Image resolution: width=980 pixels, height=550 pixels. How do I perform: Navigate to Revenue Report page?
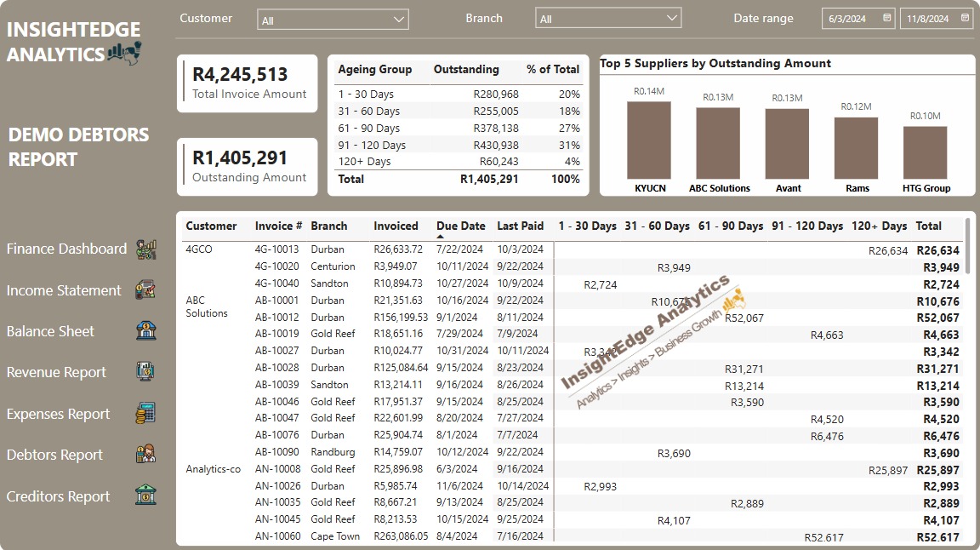(56, 372)
